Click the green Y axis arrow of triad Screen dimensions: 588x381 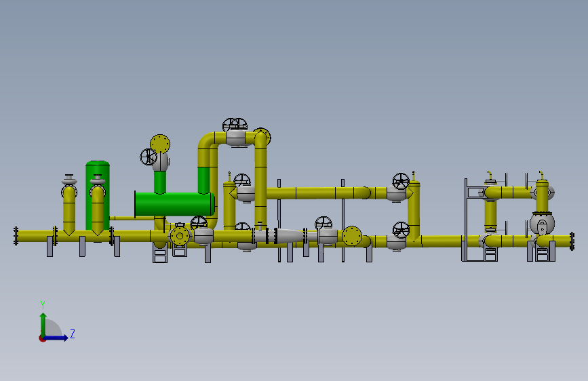coord(43,324)
